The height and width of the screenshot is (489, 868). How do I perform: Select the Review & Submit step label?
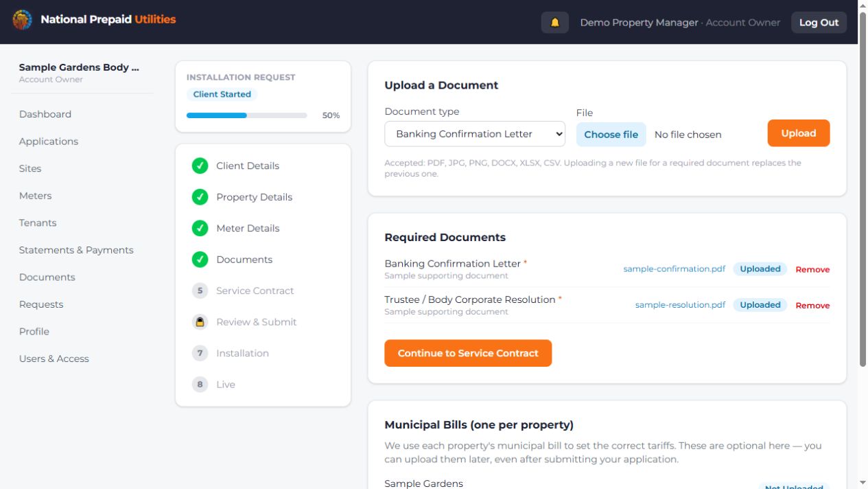point(257,322)
